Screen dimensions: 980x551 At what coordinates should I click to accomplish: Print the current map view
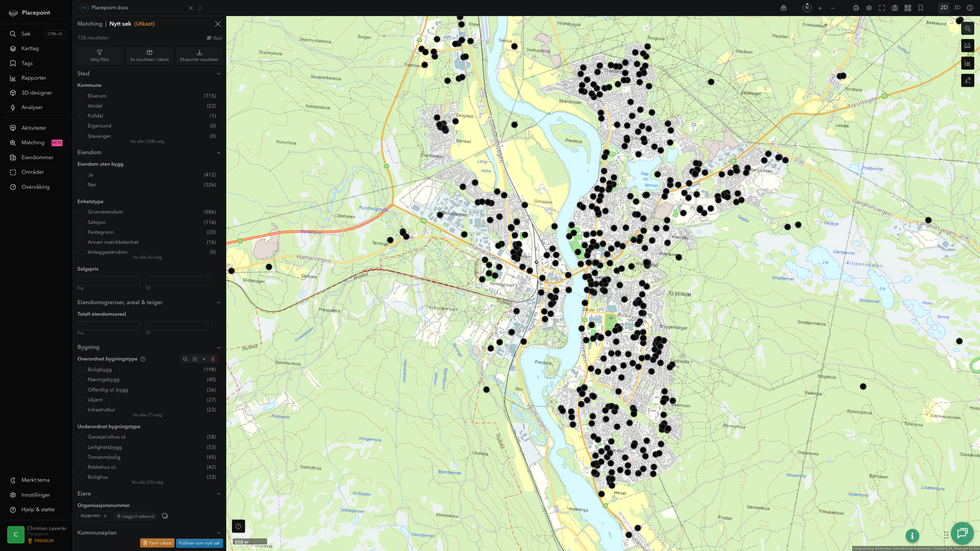[856, 8]
